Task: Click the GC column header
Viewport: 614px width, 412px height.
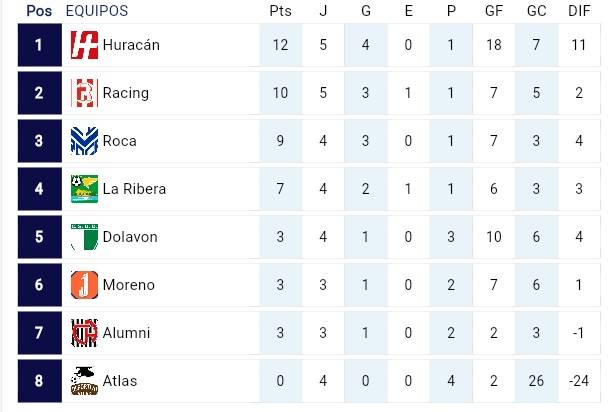Action: coord(536,11)
